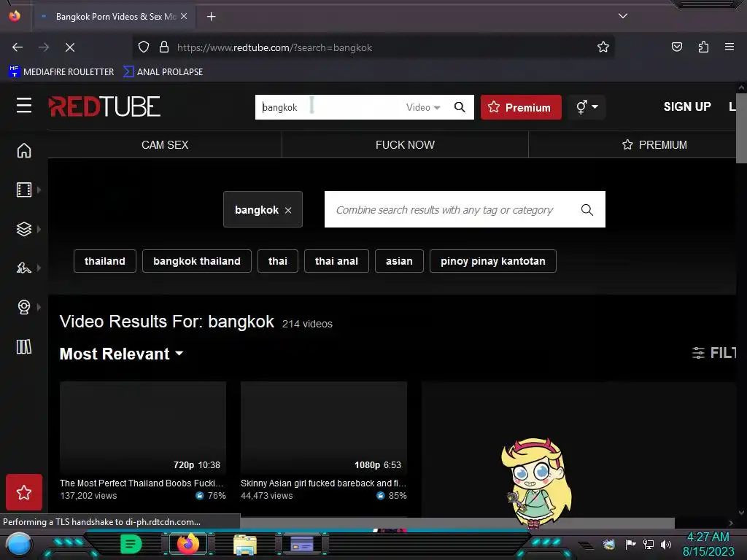
Task: Open the library books icon in the sidebar
Action: pyautogui.click(x=24, y=346)
